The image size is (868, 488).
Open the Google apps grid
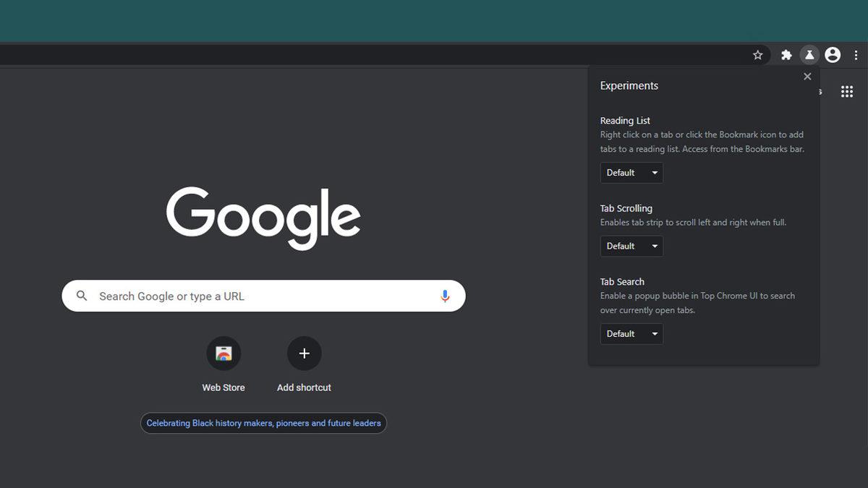[846, 91]
